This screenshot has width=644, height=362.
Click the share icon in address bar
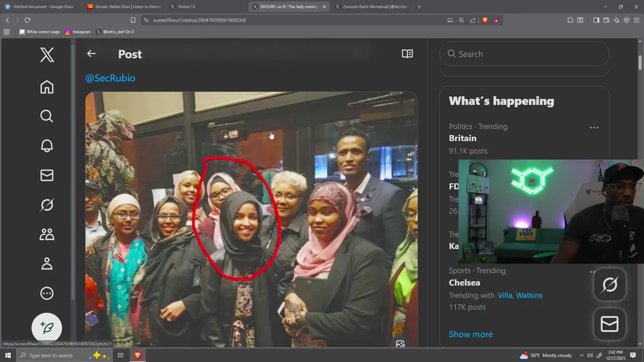tap(473, 20)
